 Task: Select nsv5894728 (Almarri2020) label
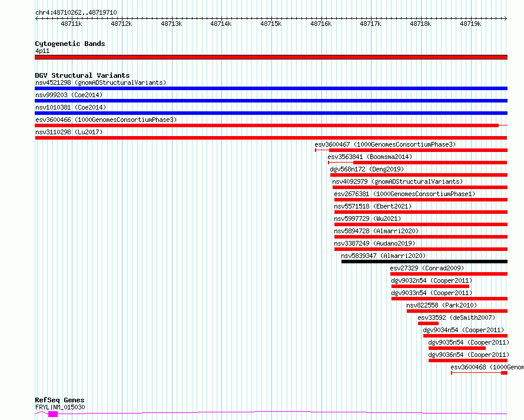(x=376, y=231)
